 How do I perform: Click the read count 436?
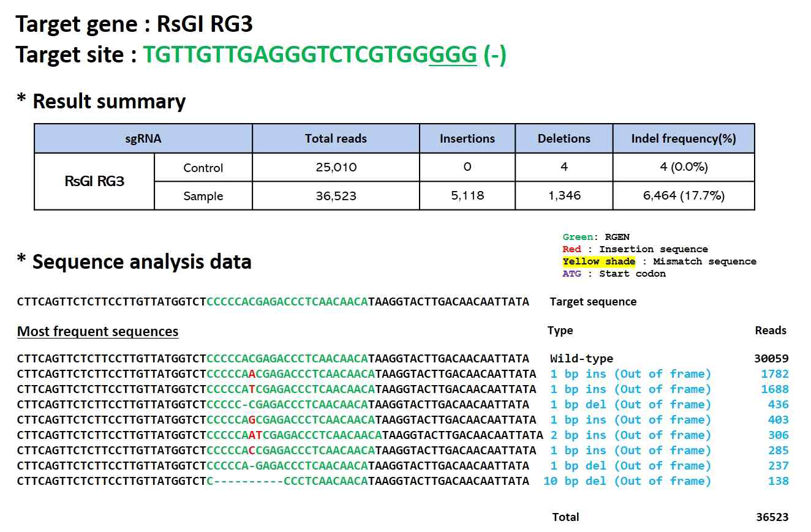[x=779, y=405]
